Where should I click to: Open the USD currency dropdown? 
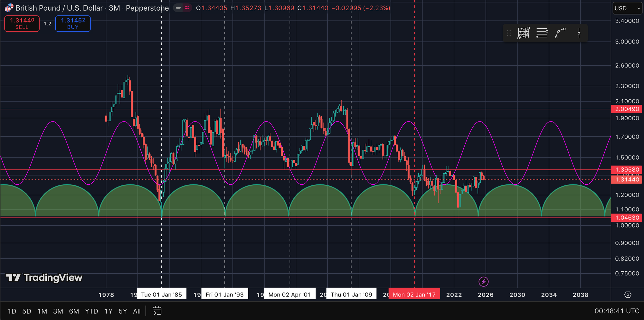627,8
